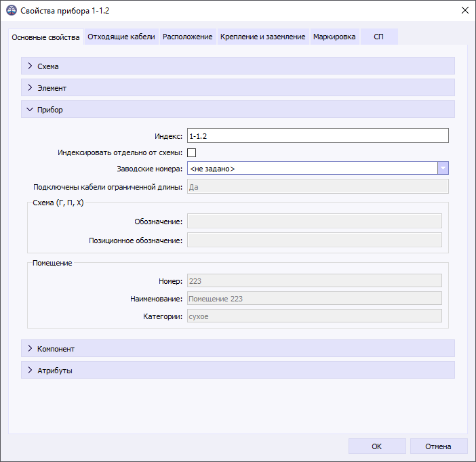Go to 'Крепление и заземление' tab

(262, 37)
